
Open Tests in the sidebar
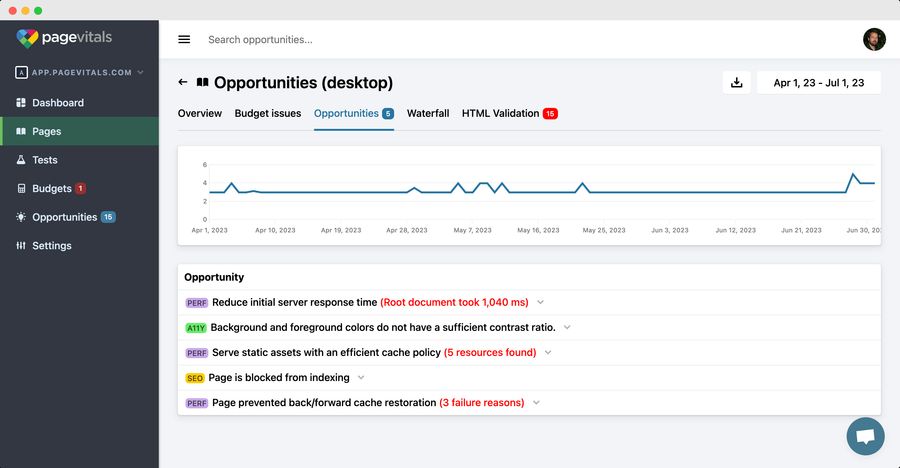79,160
